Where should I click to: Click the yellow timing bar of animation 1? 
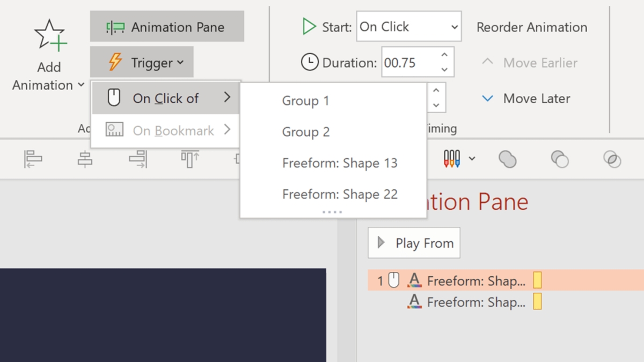coord(537,280)
